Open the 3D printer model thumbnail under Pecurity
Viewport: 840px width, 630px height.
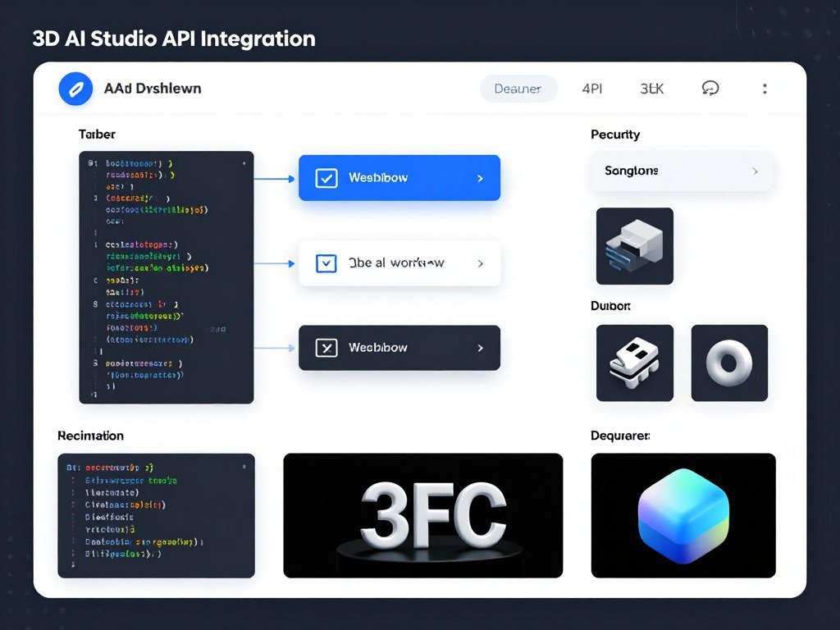tap(634, 246)
